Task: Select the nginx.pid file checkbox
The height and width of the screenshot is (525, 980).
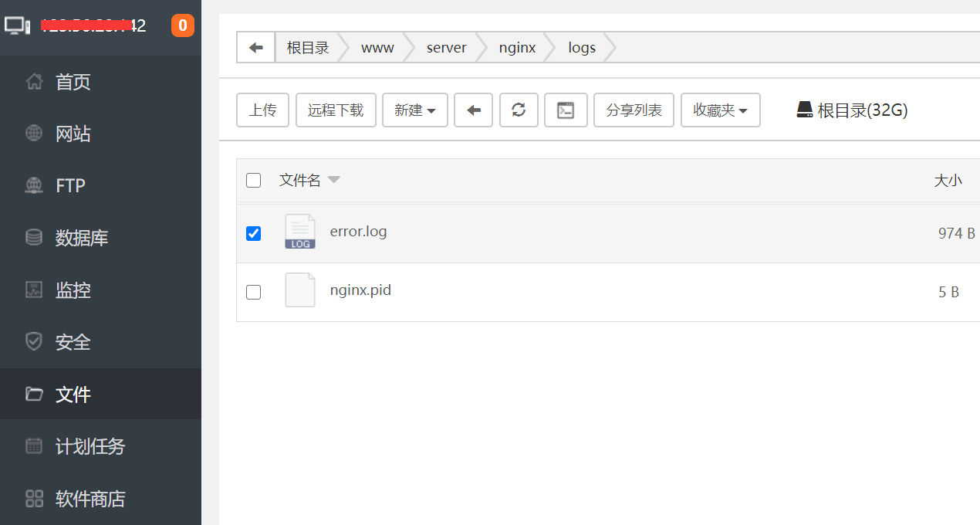Action: point(253,292)
